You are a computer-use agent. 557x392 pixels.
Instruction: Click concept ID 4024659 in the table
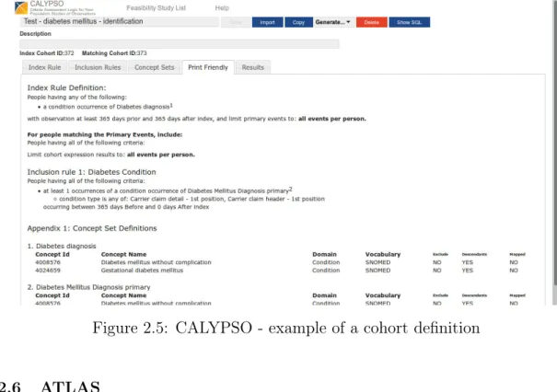pyautogui.click(x=48, y=271)
